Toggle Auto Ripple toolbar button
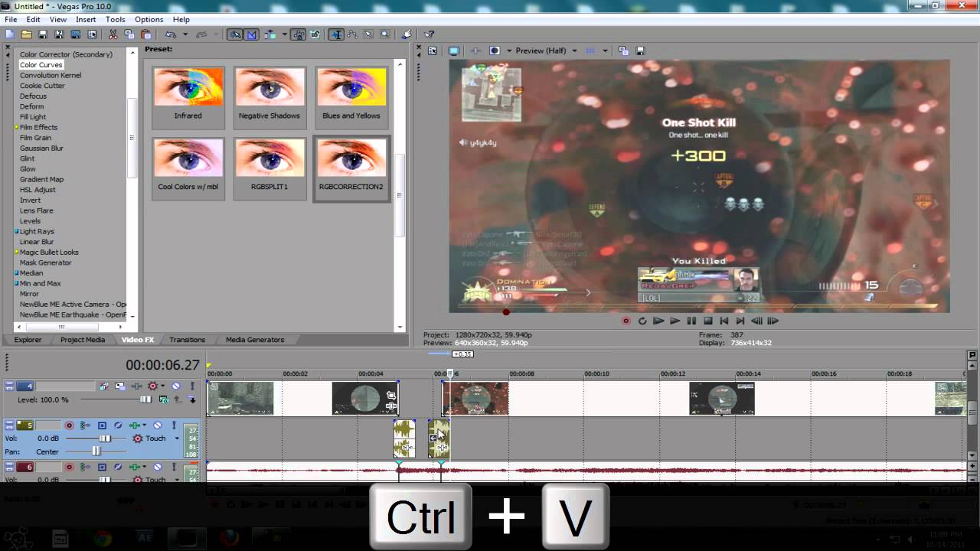 point(270,34)
